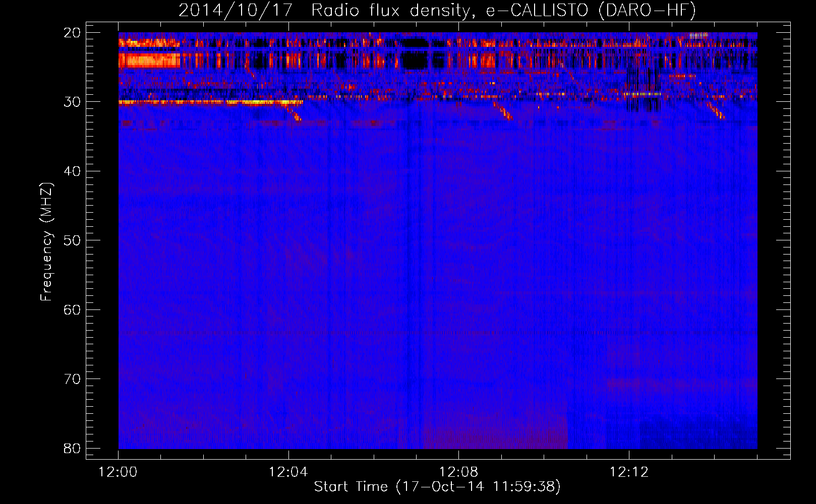Image resolution: width=816 pixels, height=504 pixels.
Task: Click the '60' frequency tick label
Action: coord(72,309)
